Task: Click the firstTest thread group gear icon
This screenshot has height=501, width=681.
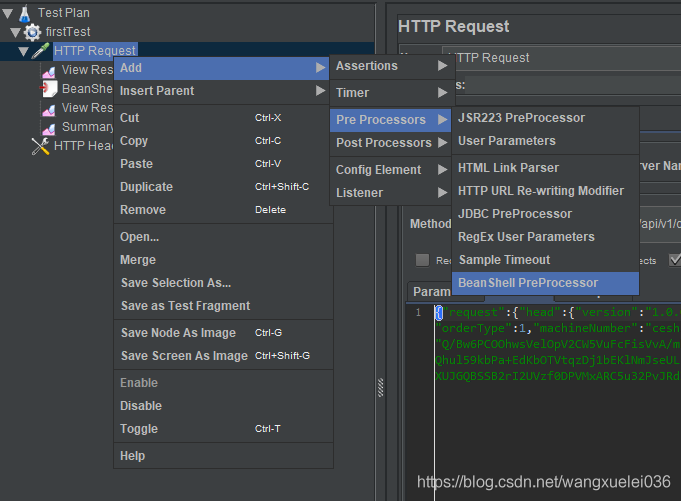Action: pos(32,32)
